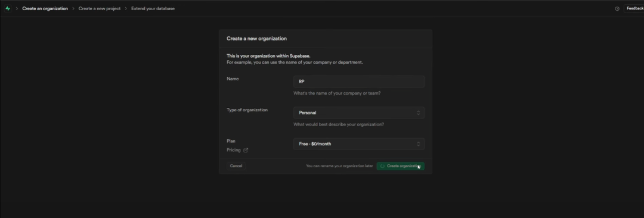Click the Cancel button
Viewport: 644px width, 218px height.
236,166
